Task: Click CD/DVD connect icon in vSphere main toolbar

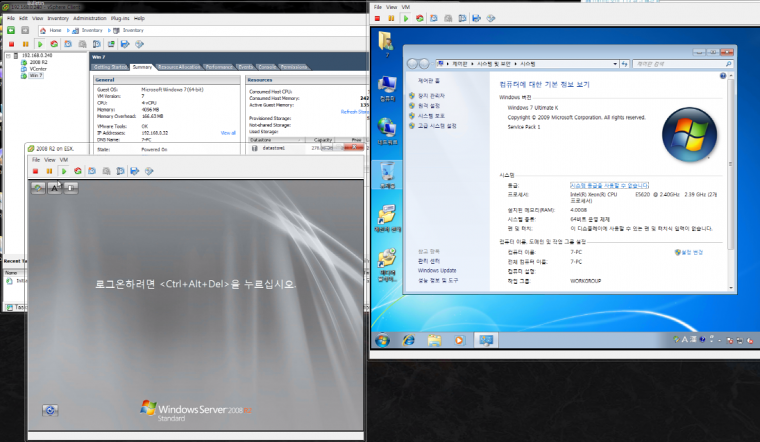Action: (x=140, y=44)
